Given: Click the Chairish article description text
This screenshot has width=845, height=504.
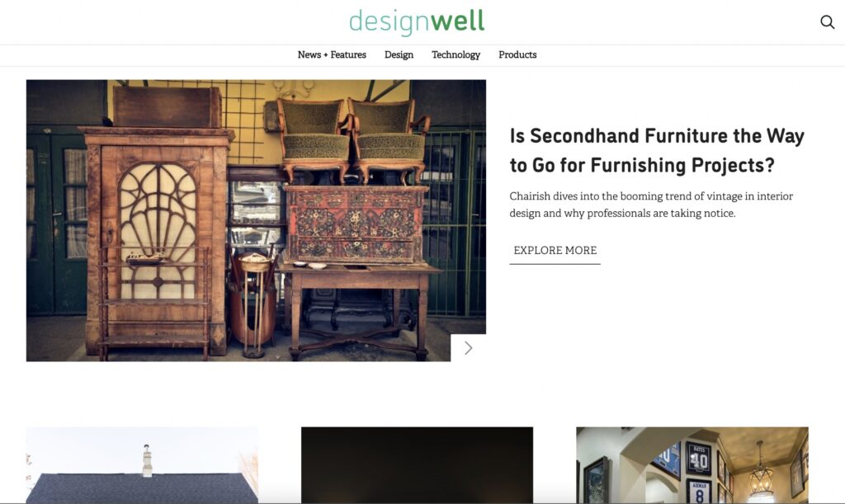Looking at the screenshot, I should click(651, 205).
